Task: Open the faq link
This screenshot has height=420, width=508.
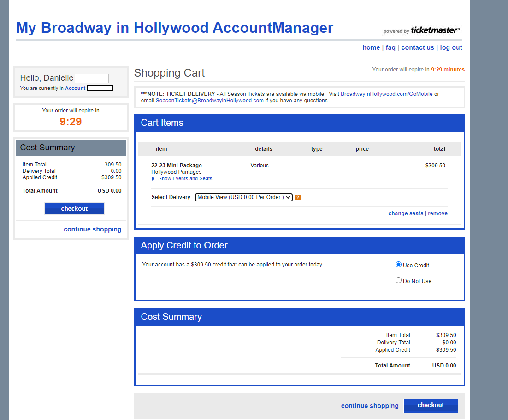Action: 390,47
